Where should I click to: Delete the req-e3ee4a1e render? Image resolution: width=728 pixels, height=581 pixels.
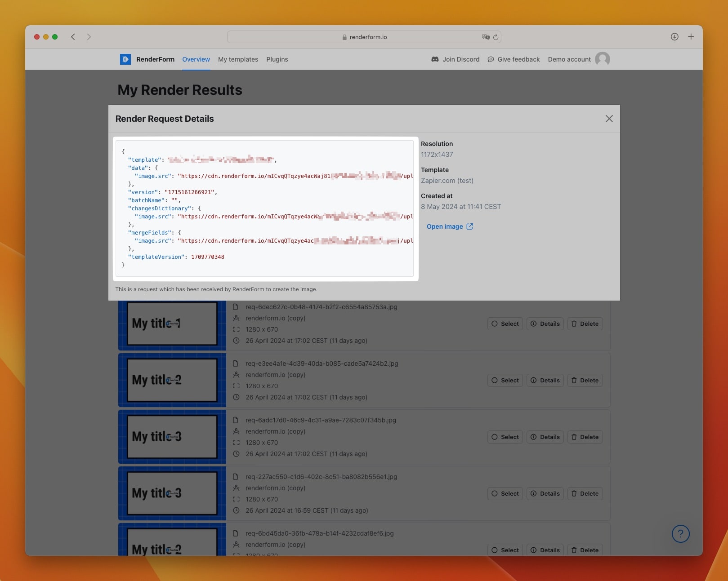pos(585,380)
